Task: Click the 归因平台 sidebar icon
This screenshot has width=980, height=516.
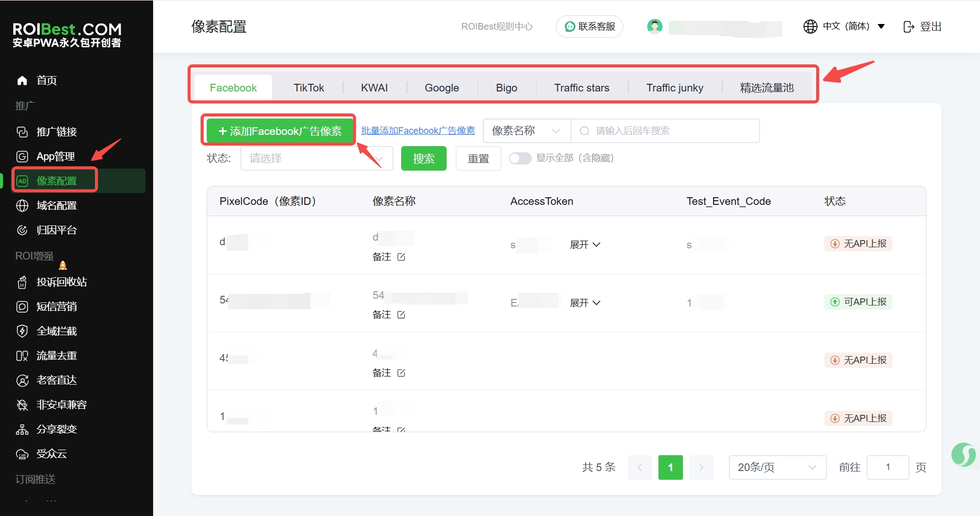Action: pos(22,230)
